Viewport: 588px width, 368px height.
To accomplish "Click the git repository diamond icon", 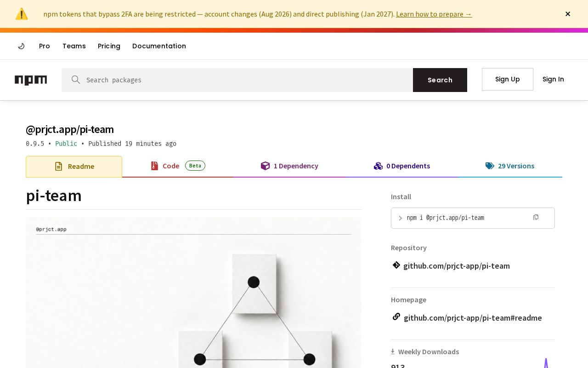I will coord(396,265).
